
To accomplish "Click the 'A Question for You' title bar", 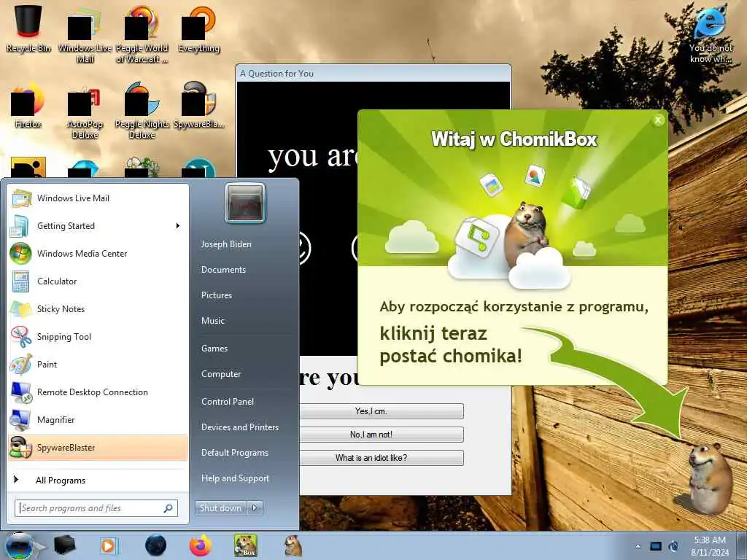I will click(x=373, y=74).
